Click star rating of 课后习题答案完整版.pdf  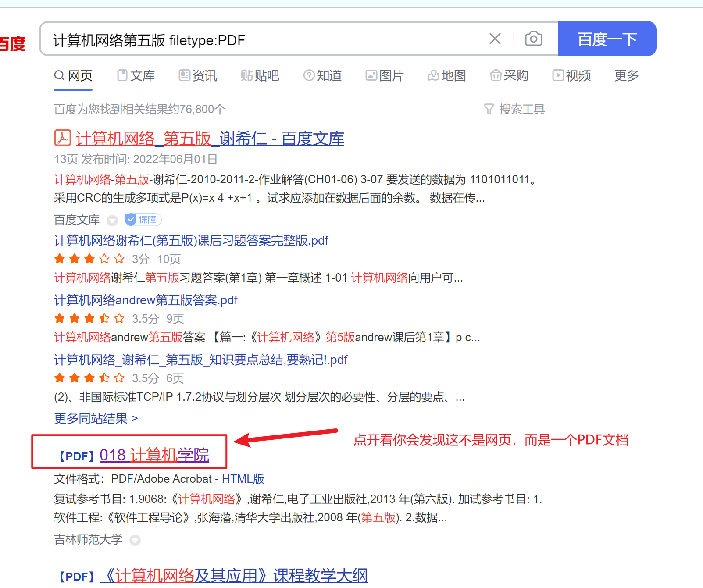[x=89, y=259]
